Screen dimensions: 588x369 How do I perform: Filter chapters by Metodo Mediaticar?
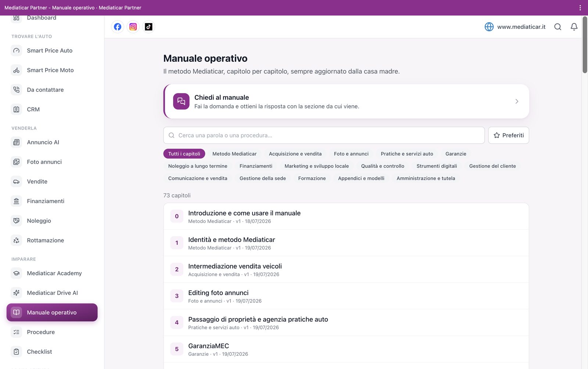pos(234,154)
